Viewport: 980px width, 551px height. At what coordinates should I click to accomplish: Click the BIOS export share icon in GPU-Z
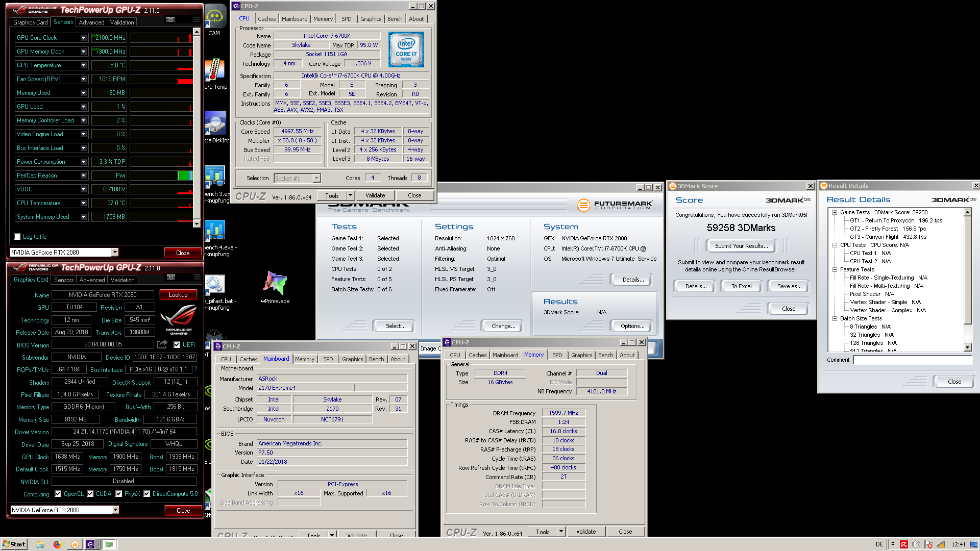[162, 344]
